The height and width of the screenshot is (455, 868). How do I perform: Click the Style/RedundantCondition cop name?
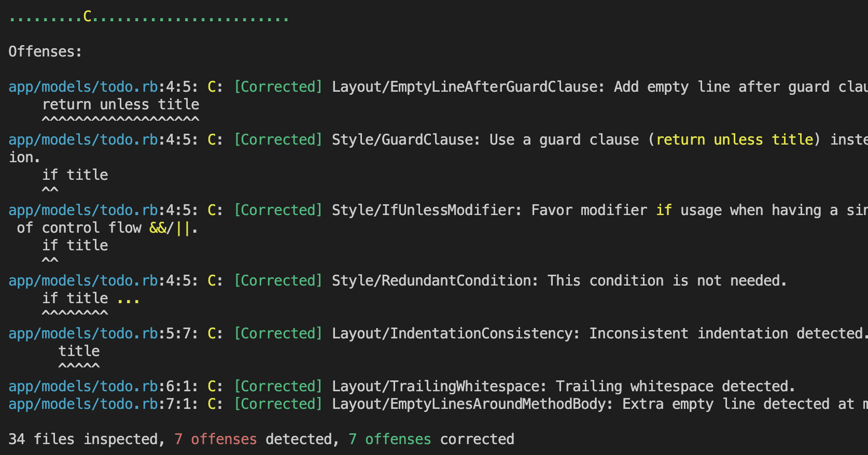click(431, 281)
